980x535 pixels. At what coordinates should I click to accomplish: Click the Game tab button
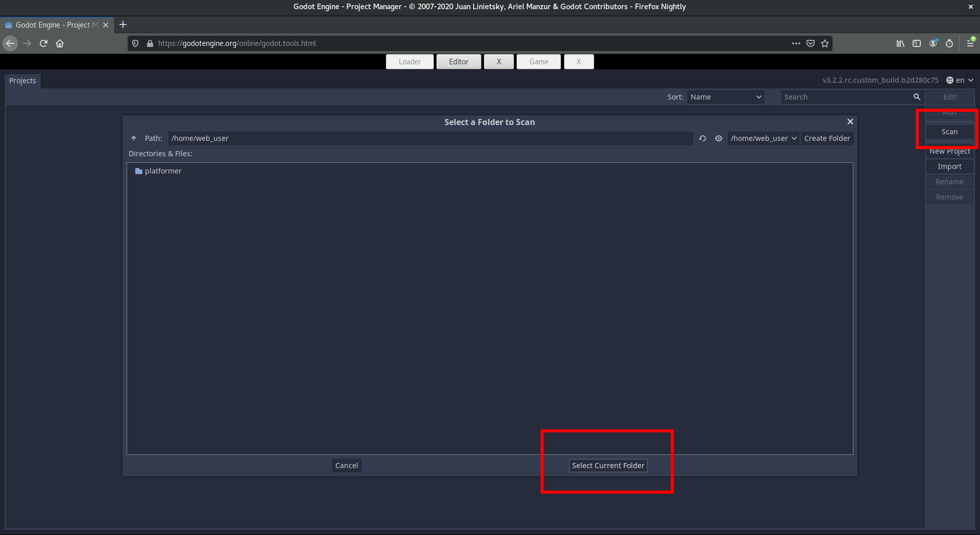click(538, 62)
